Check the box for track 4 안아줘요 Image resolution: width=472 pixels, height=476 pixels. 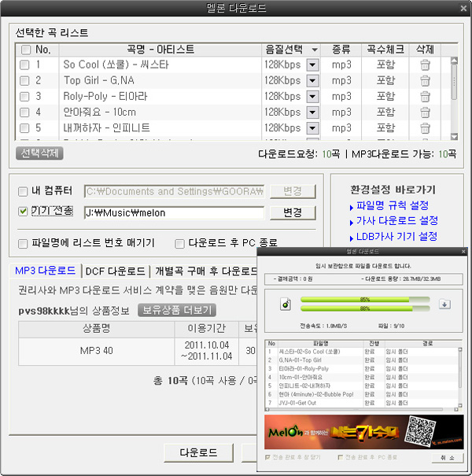pyautogui.click(x=24, y=112)
